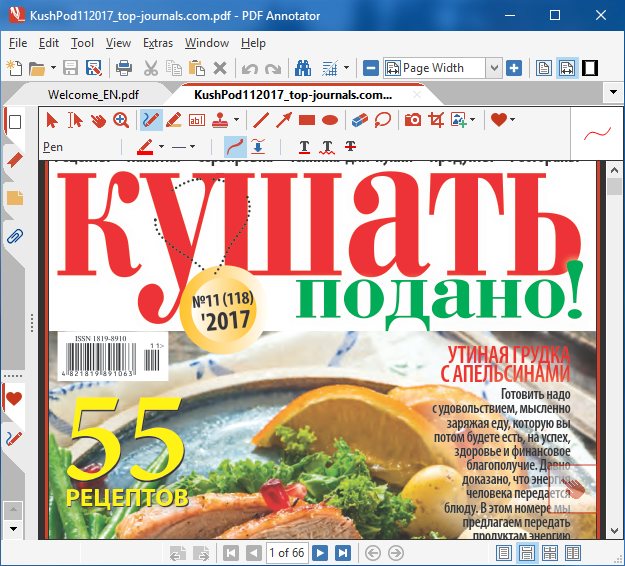
Task: Select the Arrow drawing tool
Action: point(284,120)
